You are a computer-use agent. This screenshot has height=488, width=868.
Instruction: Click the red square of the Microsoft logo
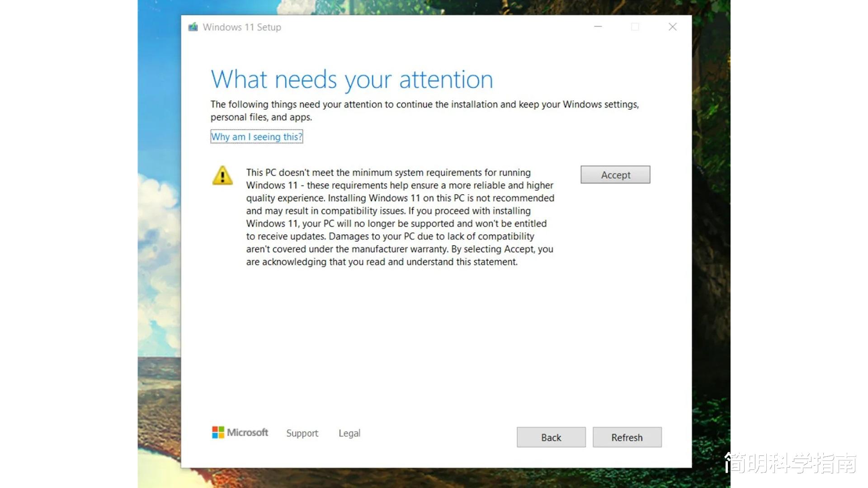[215, 429]
